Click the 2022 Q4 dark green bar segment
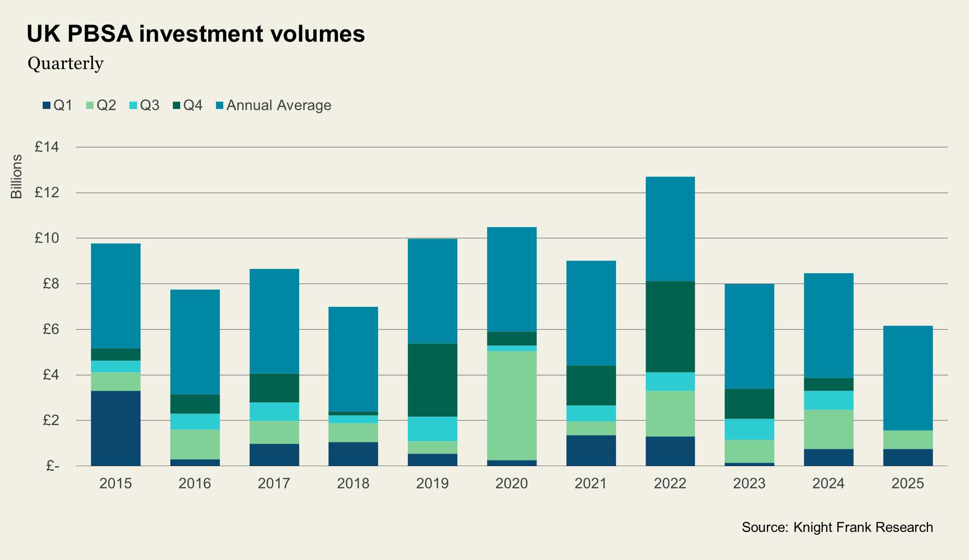Screen dimensions: 969x560 coord(670,327)
